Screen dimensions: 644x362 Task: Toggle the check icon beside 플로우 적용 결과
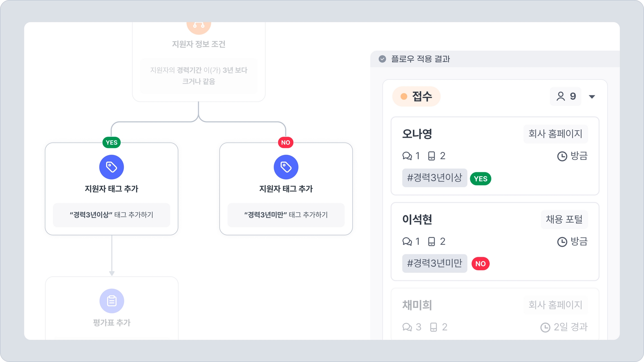382,59
